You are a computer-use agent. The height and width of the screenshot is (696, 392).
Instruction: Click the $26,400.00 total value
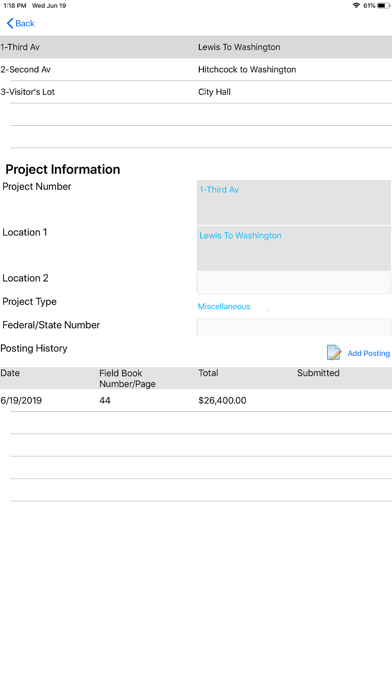coord(222,400)
